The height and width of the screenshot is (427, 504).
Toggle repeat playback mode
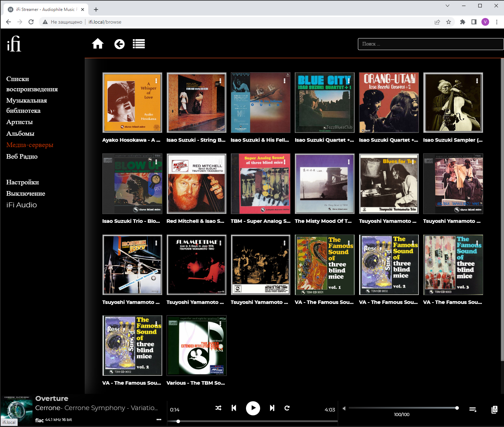point(287,408)
